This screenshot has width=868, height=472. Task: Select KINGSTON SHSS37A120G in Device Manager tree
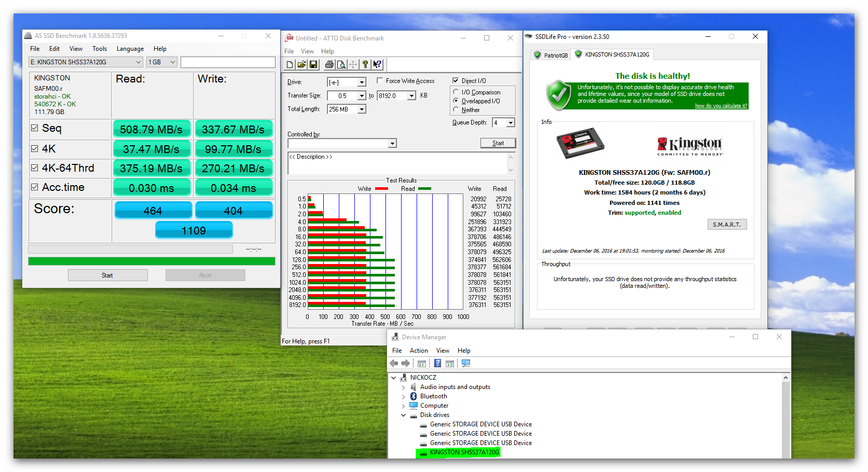coord(464,452)
